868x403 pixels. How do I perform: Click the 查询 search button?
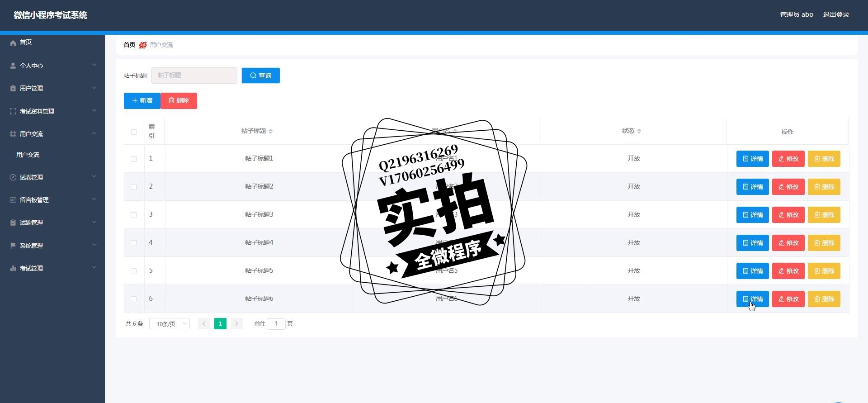pyautogui.click(x=261, y=76)
